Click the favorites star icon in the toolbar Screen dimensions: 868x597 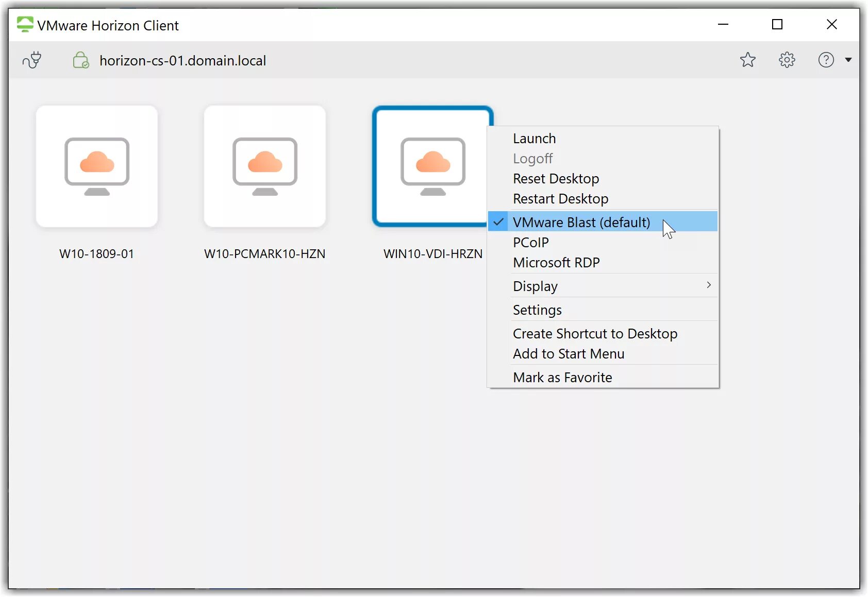coord(748,60)
